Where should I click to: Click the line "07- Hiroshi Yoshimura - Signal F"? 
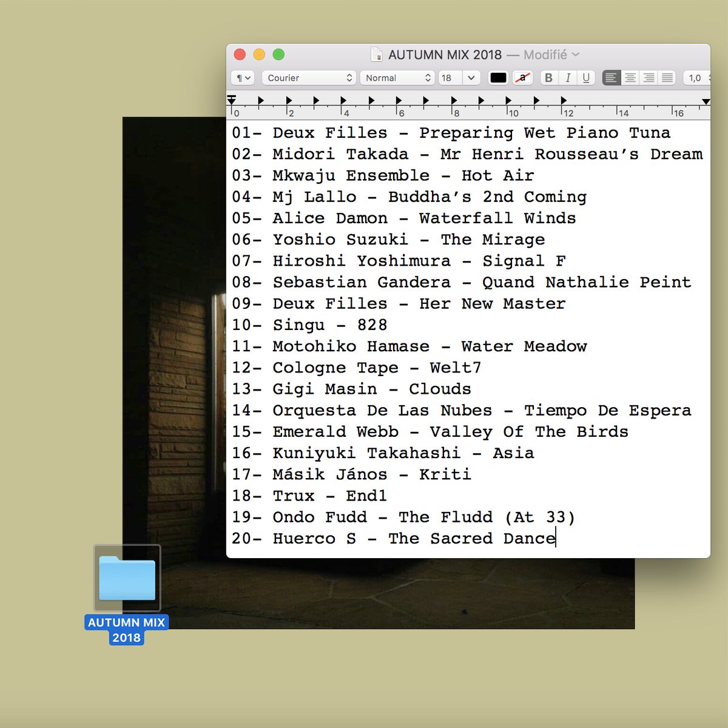(x=399, y=261)
